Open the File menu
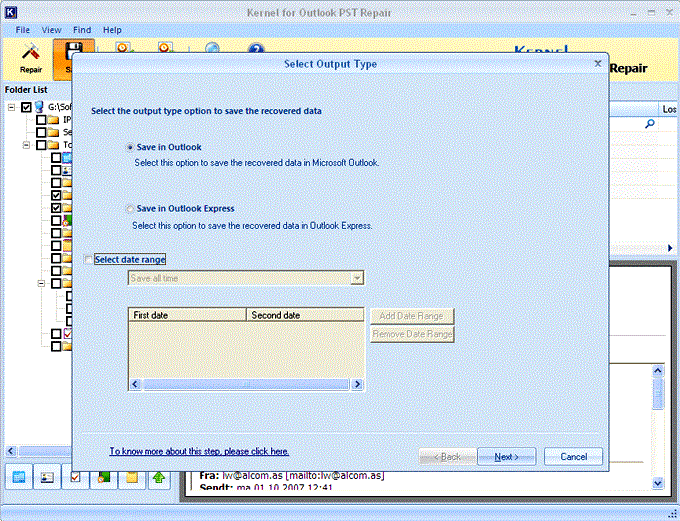The width and height of the screenshot is (680, 521). click(23, 30)
